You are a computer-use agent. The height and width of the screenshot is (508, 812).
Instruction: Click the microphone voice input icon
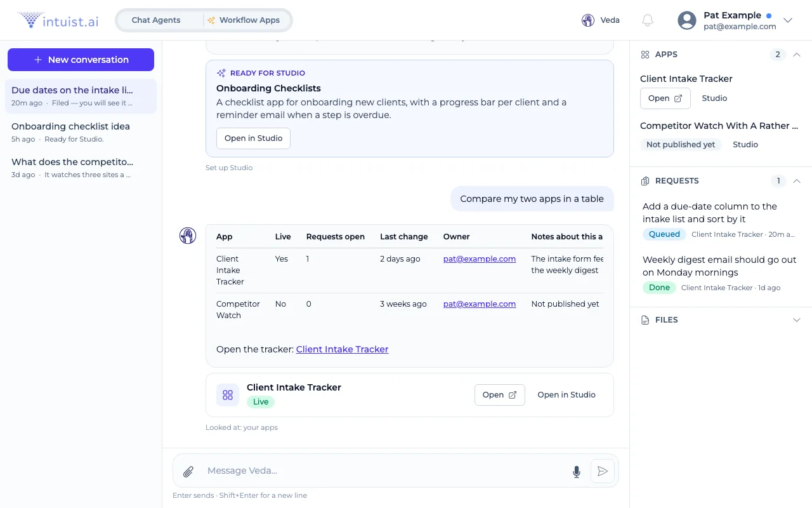577,471
